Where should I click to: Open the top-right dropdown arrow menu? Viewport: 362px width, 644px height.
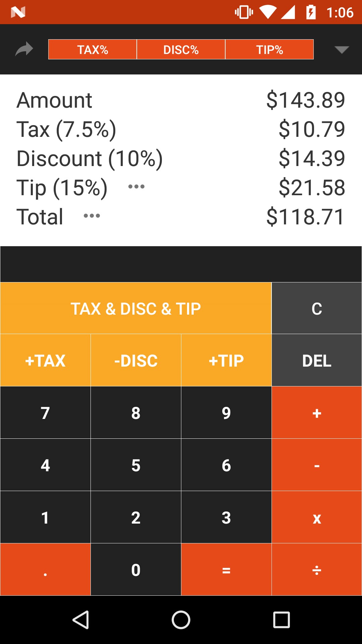point(342,50)
